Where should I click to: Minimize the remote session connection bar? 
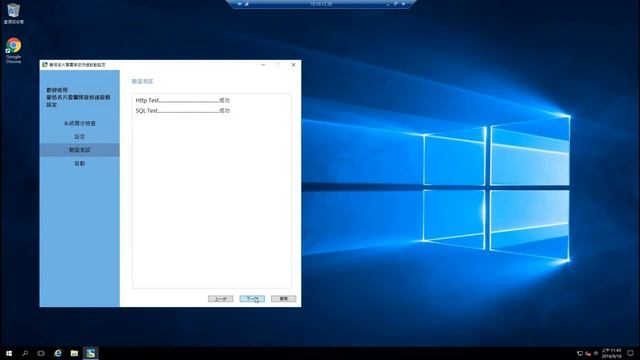coord(388,4)
